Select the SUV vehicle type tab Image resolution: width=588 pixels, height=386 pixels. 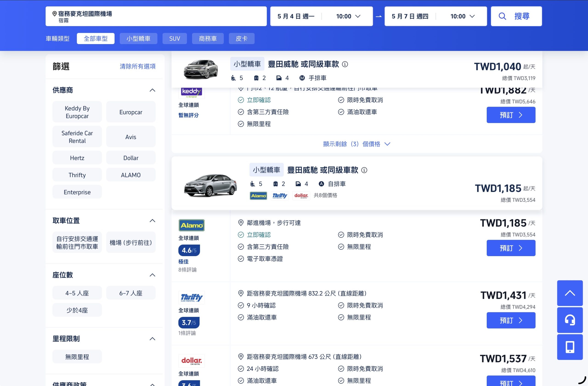click(x=175, y=39)
